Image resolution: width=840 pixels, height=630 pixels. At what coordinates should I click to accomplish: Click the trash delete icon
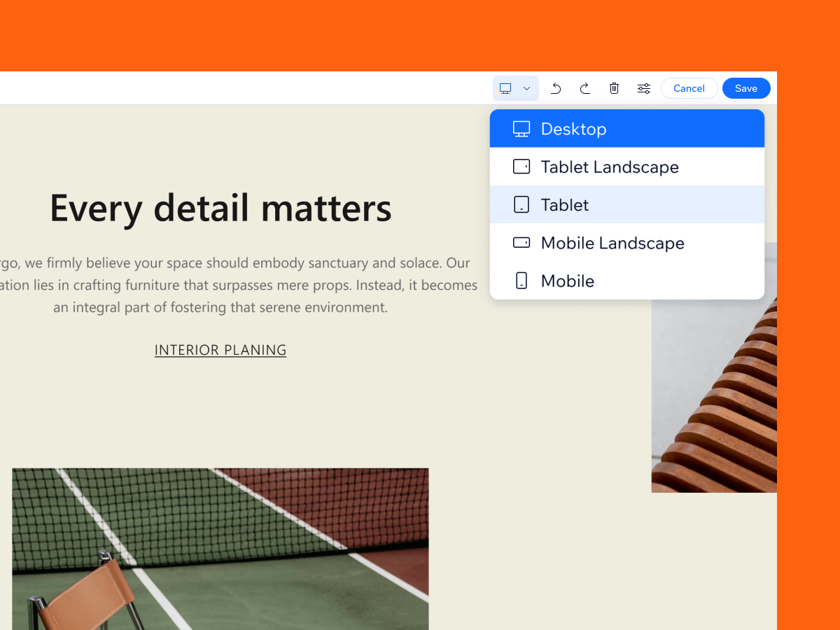[x=615, y=88]
